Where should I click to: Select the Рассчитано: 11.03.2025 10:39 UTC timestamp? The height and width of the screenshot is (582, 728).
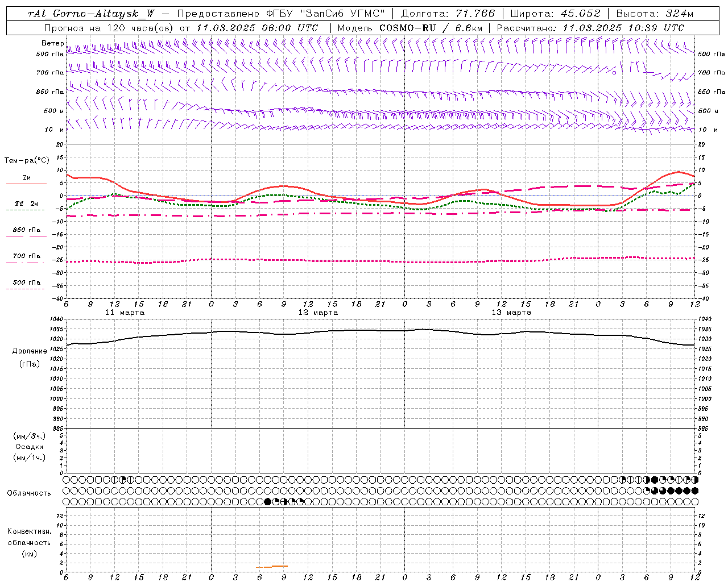pos(590,28)
